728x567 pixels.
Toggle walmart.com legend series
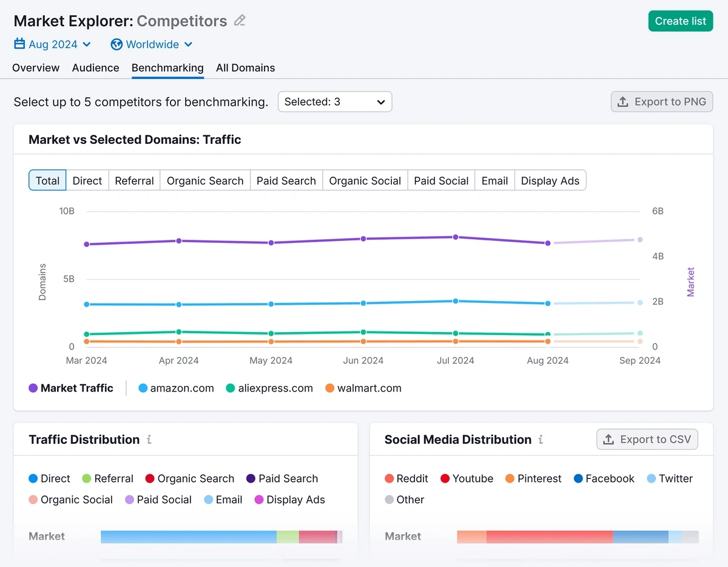tap(363, 388)
